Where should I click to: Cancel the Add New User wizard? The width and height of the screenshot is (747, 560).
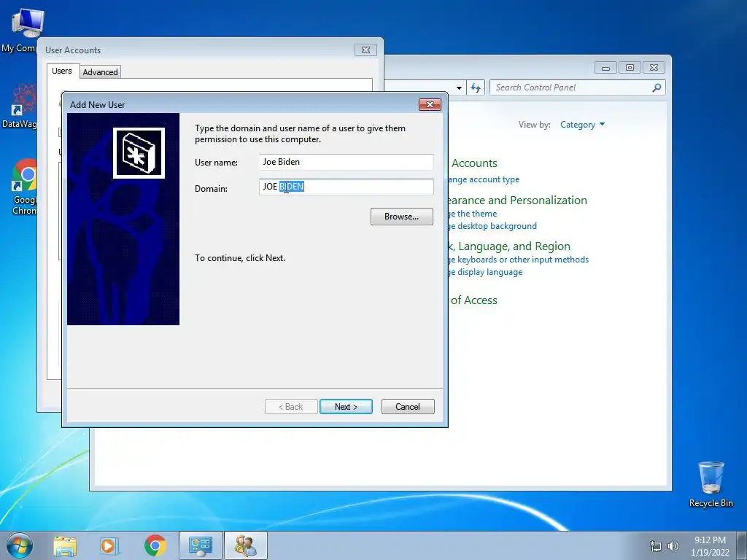point(408,407)
